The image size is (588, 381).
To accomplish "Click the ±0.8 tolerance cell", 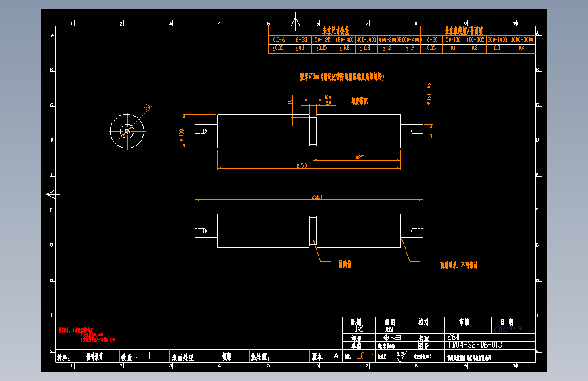I will [366, 48].
